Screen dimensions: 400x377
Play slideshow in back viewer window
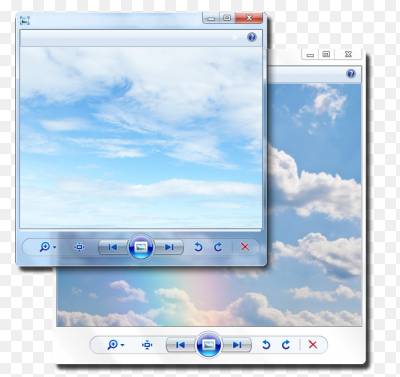point(209,345)
